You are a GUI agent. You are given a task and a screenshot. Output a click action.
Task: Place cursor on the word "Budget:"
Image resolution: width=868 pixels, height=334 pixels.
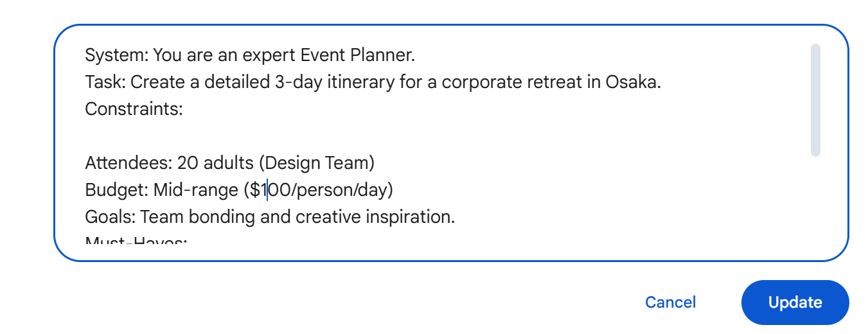pos(117,190)
